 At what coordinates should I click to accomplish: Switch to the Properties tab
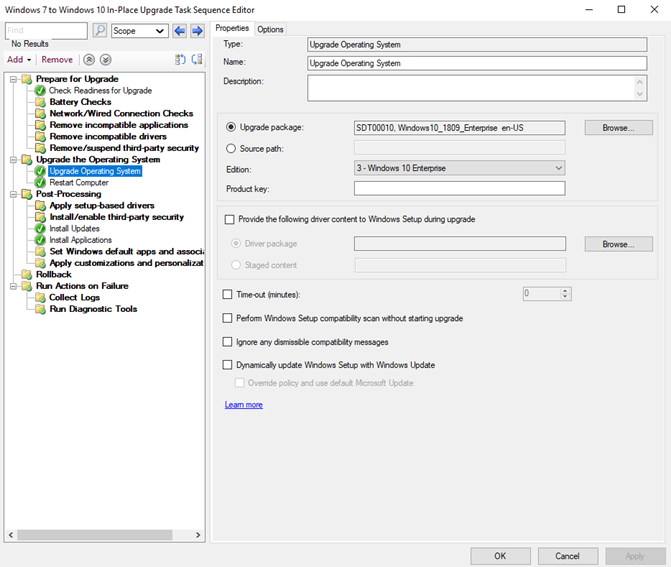click(x=232, y=28)
